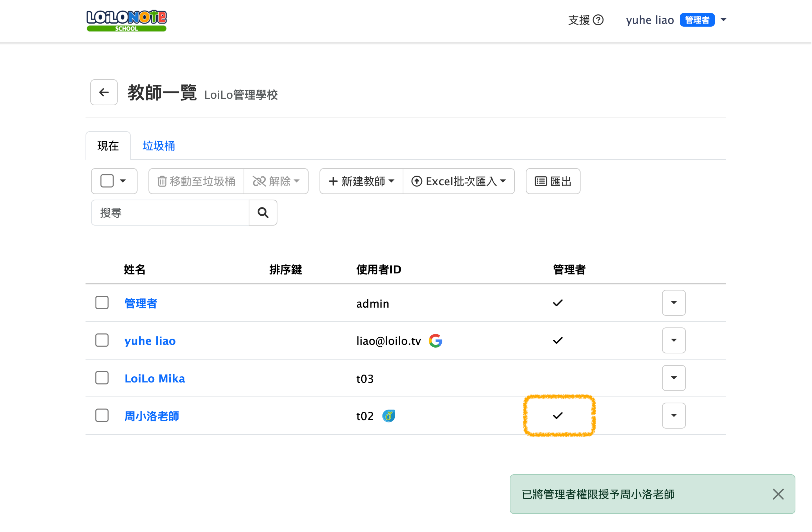Click the Google icon beside liao@loilo.tv

click(435, 341)
